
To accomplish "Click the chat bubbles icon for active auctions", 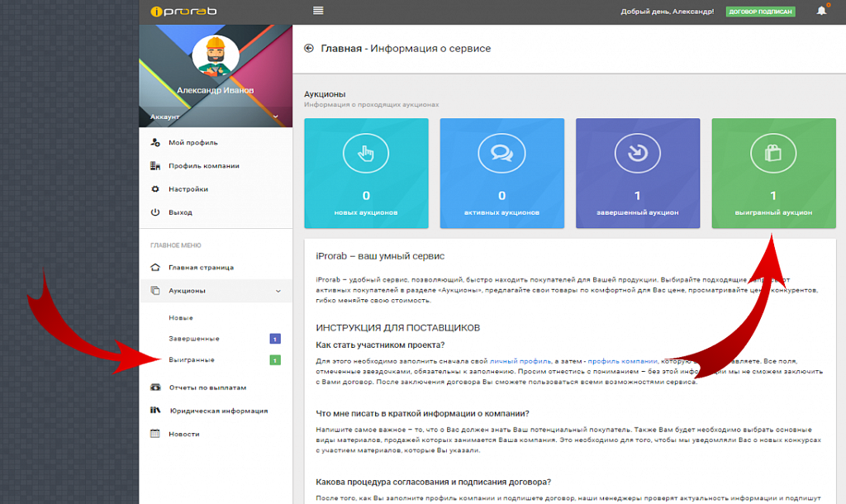I will tap(501, 153).
